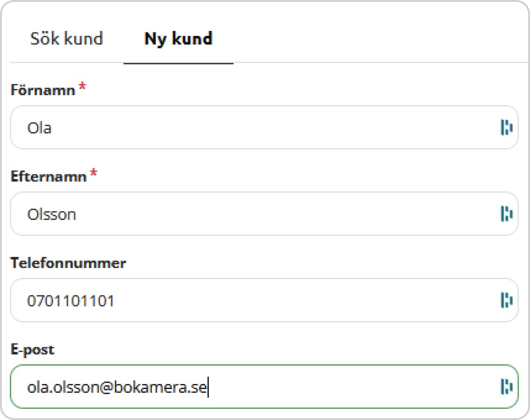Viewport: 530px width, 420px height.
Task: Click the red required asterisk beside Efternamn
Action: tap(94, 173)
